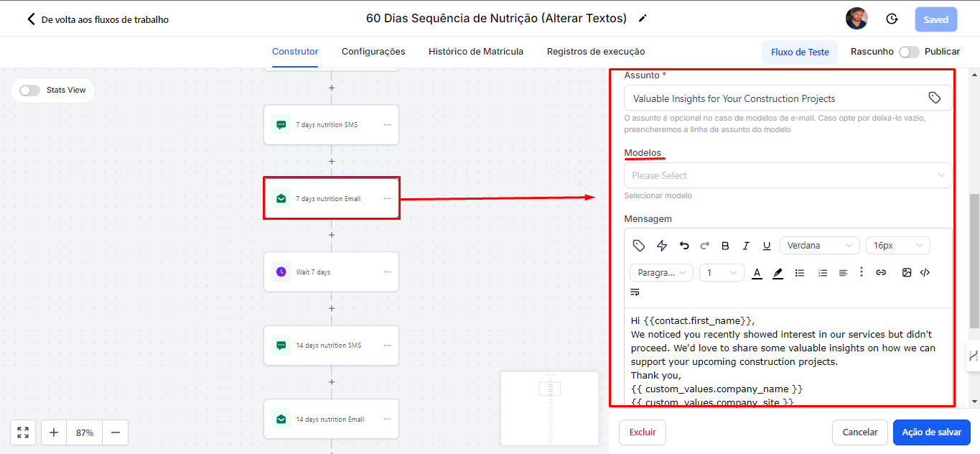Image resolution: width=980 pixels, height=454 pixels.
Task: Expand the Modelos Please Select dropdown
Action: [788, 175]
